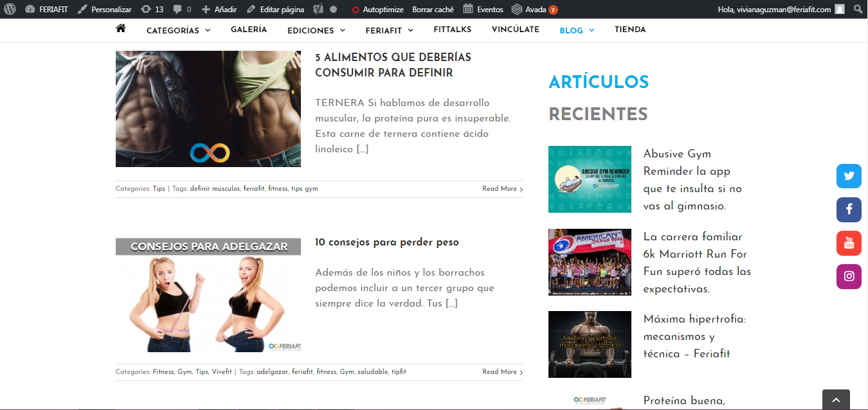Click the definir músculos tag
Screen dimensions: 868x410
coord(215,189)
